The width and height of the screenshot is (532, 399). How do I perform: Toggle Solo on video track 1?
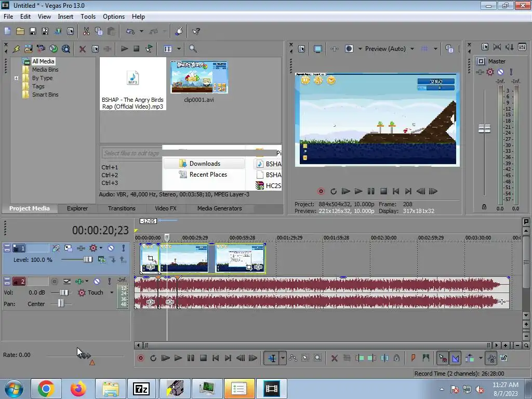[124, 248]
